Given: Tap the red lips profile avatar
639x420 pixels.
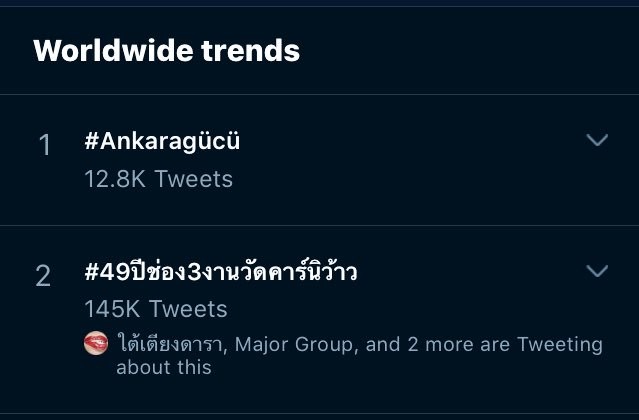Looking at the screenshot, I should pos(96,345).
